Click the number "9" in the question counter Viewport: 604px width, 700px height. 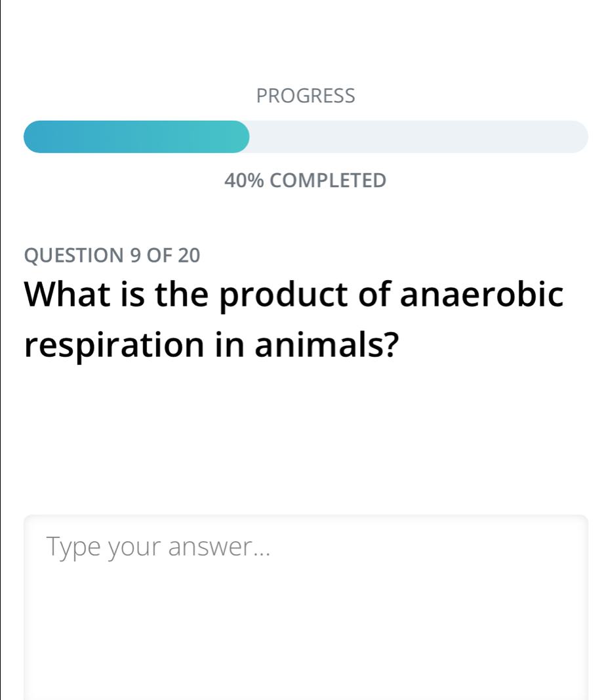click(x=136, y=255)
